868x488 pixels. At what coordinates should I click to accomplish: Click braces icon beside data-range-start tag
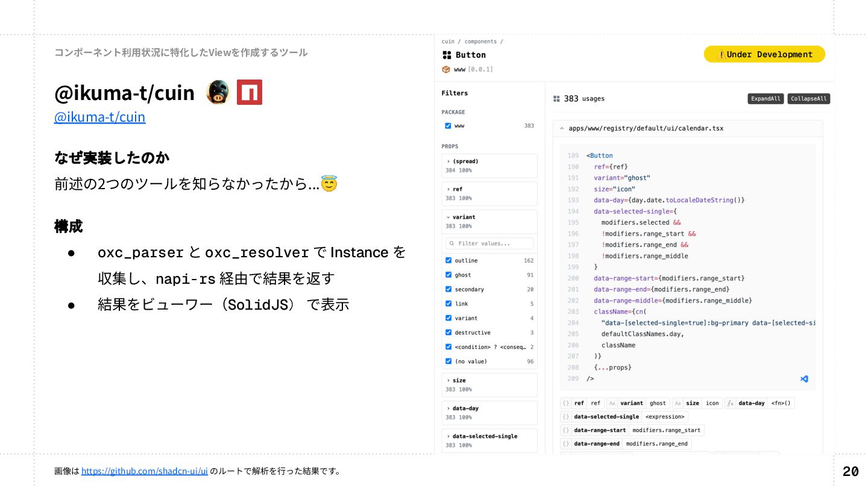coord(565,430)
